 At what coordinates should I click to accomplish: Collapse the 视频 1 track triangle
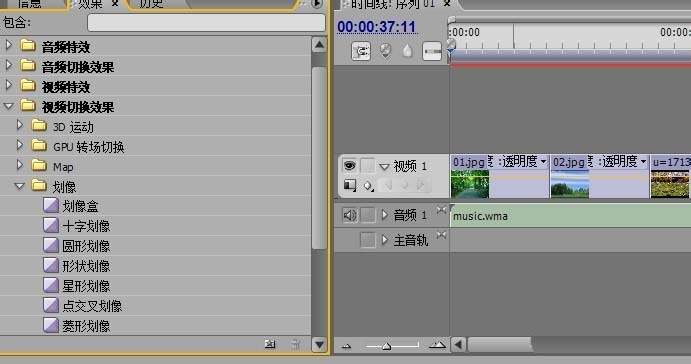tap(384, 167)
